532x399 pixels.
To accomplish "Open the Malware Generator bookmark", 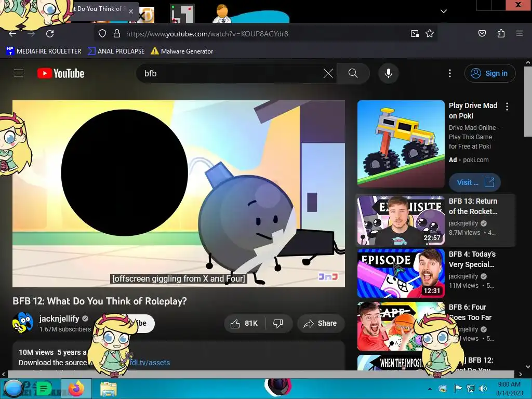I will pos(182,51).
